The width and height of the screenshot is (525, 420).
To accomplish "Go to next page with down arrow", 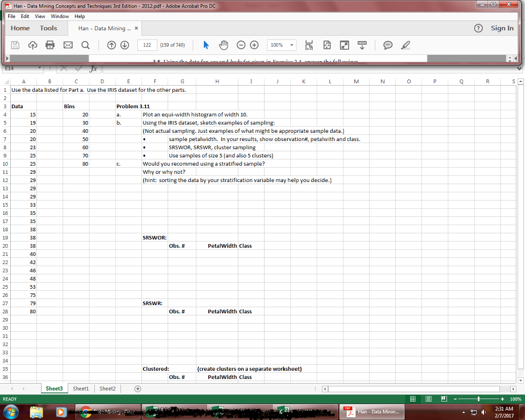I will tap(125, 45).
